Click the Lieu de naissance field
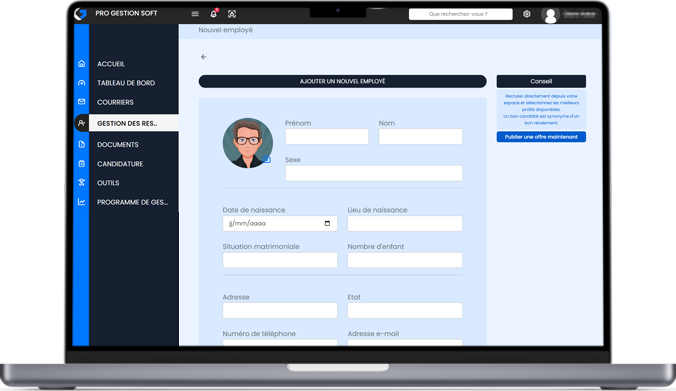Viewport: 676px width, 391px height. (405, 223)
